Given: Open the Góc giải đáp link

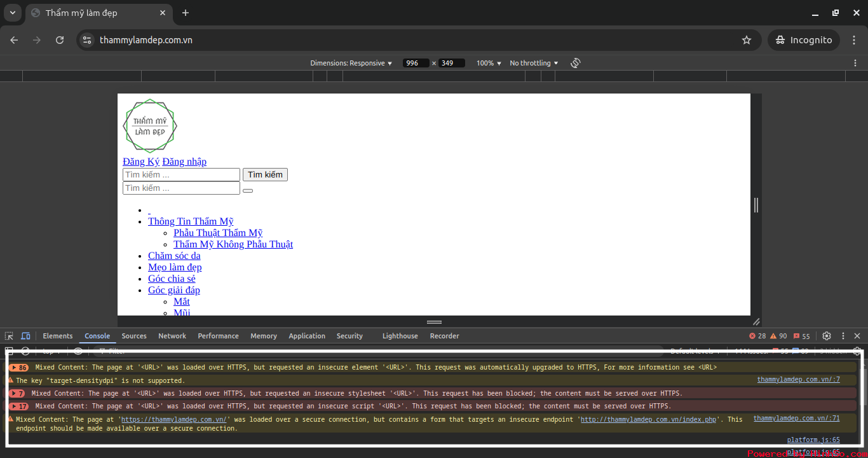Looking at the screenshot, I should click(x=174, y=290).
